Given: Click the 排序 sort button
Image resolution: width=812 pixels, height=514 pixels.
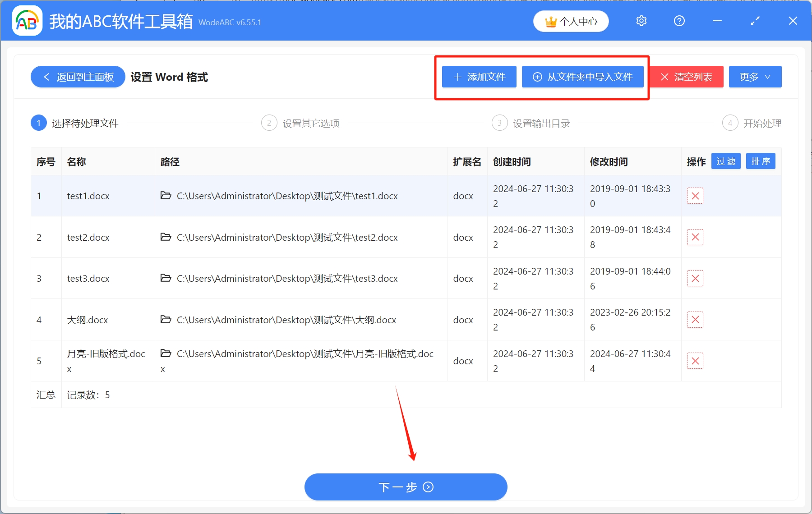Looking at the screenshot, I should pyautogui.click(x=761, y=161).
